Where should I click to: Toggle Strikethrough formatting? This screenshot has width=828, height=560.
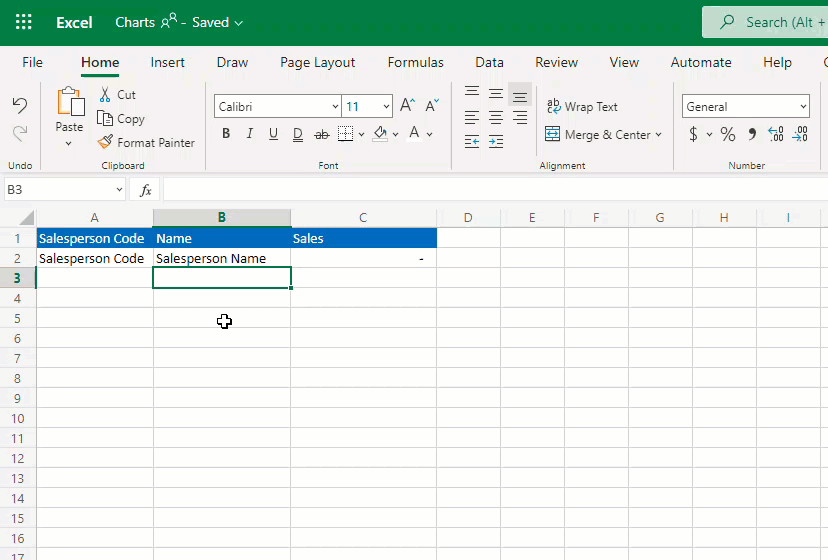[322, 135]
